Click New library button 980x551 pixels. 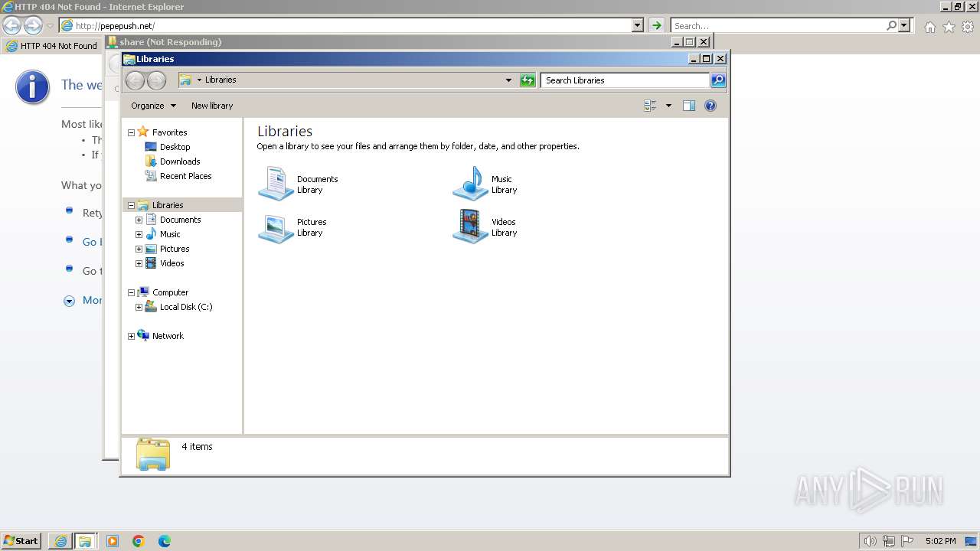(x=212, y=106)
